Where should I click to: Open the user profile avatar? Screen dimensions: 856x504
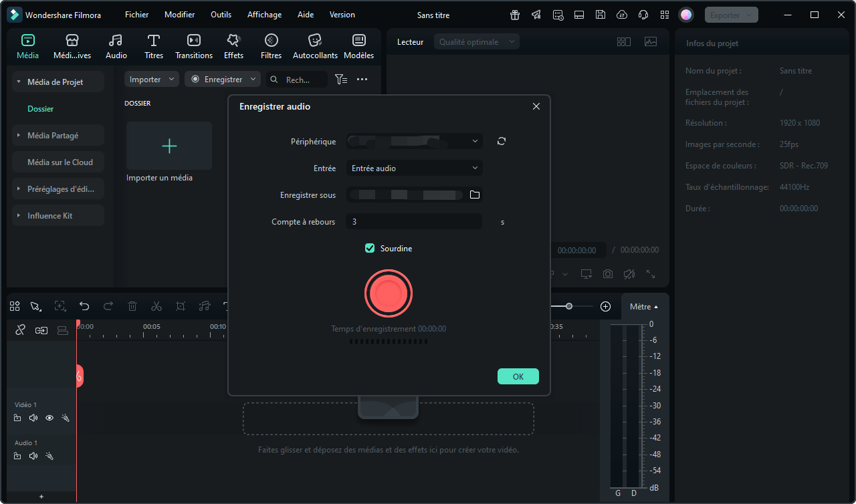pos(685,15)
